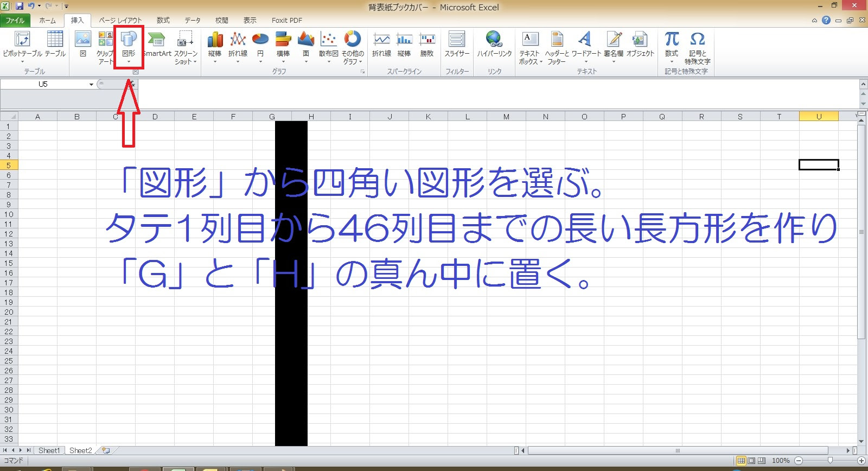Switch to the 校閲 tab
Viewport: 868px width, 471px height.
click(221, 21)
